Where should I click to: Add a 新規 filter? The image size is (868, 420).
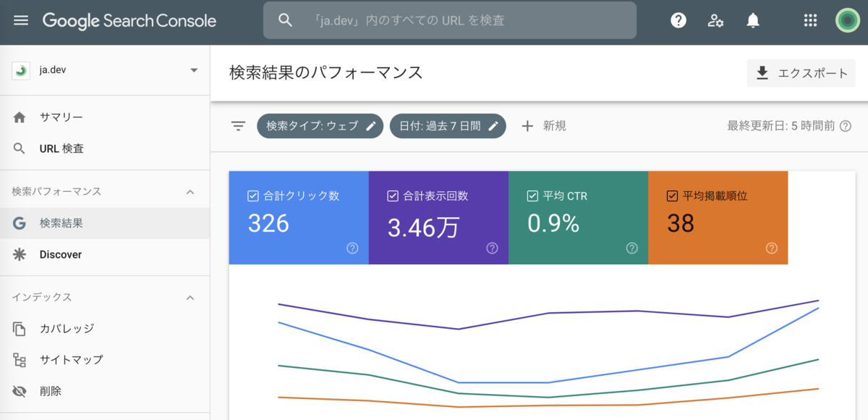point(544,126)
